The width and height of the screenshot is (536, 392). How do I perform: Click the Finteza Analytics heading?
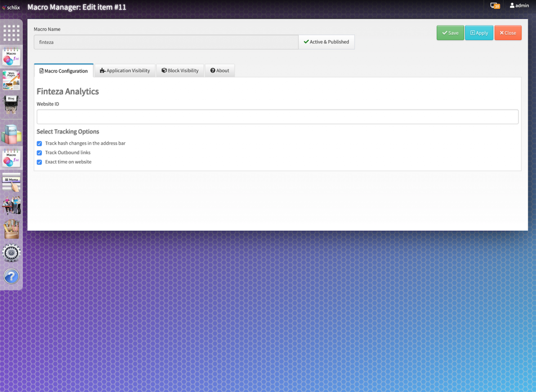tap(68, 91)
